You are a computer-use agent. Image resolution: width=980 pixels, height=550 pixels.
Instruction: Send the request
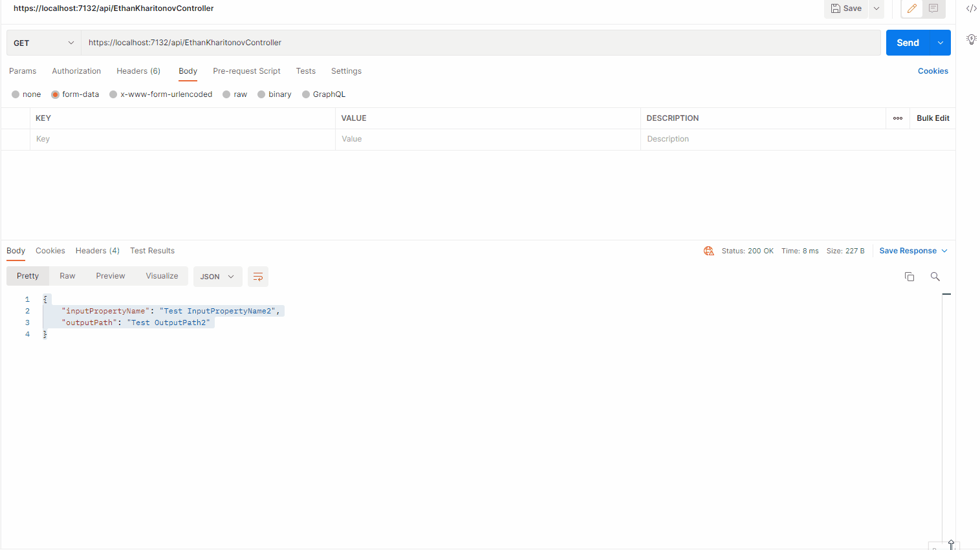908,43
